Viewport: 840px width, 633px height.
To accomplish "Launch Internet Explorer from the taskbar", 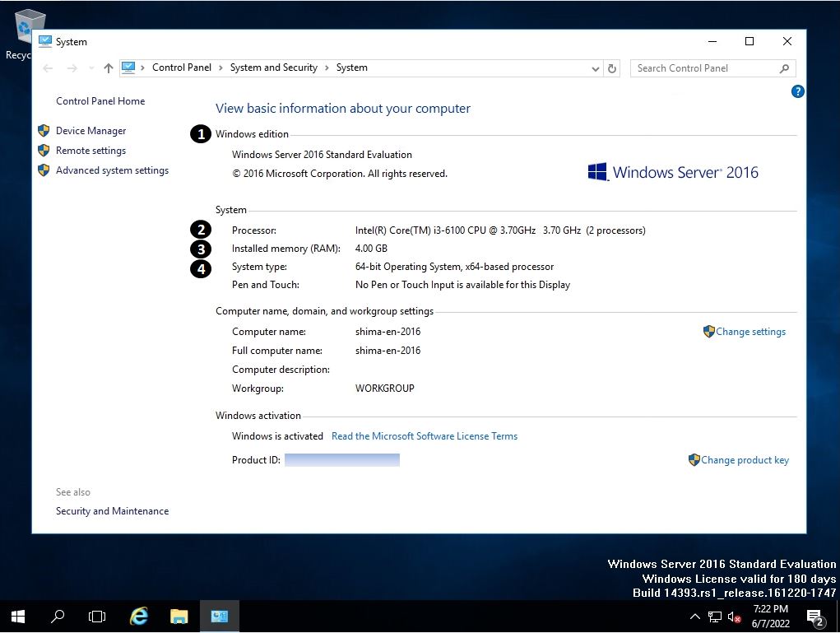I will [139, 617].
